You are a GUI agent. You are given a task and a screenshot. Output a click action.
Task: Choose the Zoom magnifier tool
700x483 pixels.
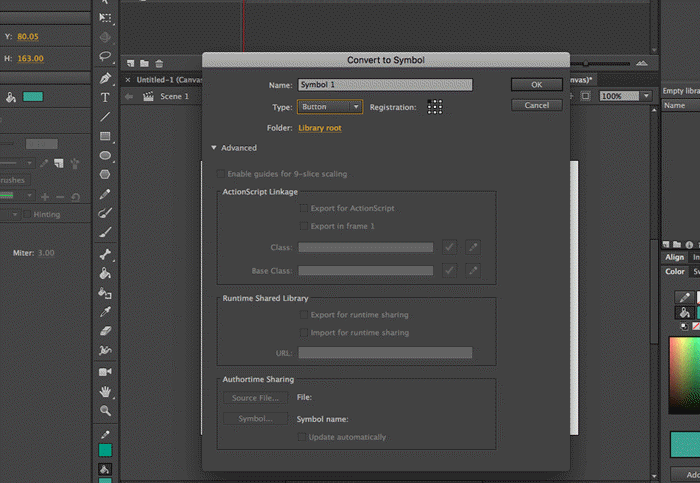point(105,410)
